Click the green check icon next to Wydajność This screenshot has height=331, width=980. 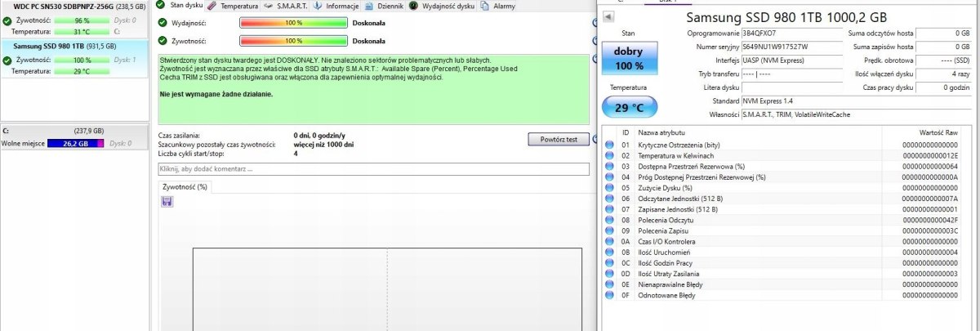[163, 23]
